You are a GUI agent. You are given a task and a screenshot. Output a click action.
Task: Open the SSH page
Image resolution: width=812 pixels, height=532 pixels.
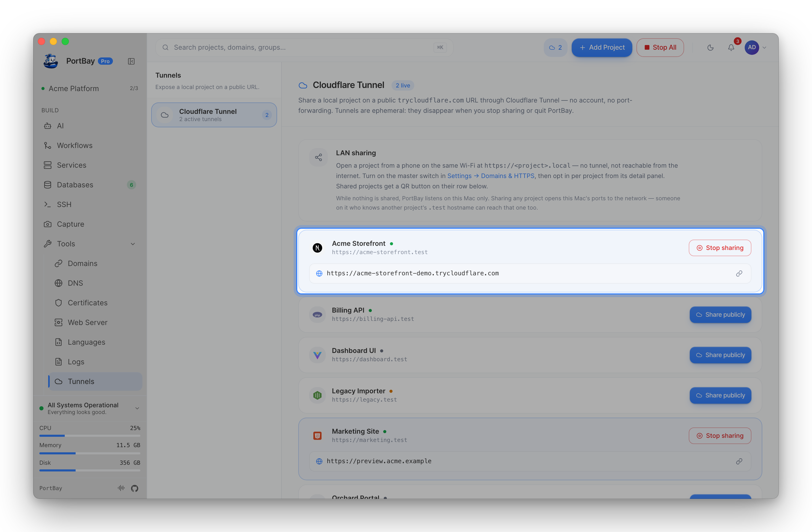(90, 205)
